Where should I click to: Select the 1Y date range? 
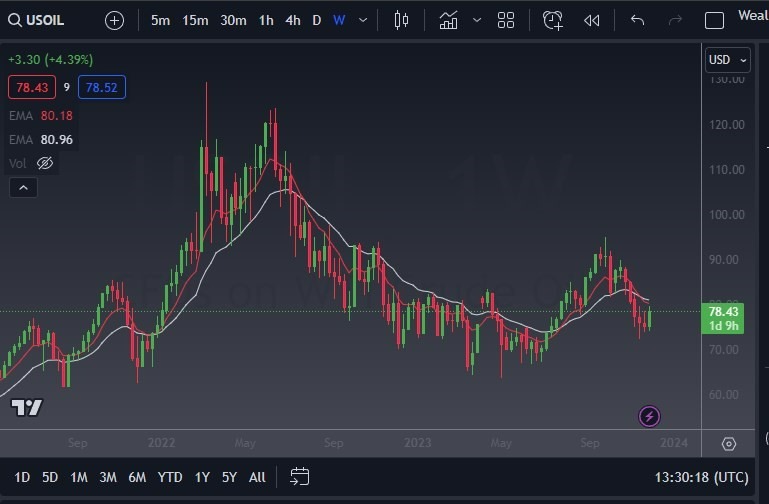pos(202,477)
